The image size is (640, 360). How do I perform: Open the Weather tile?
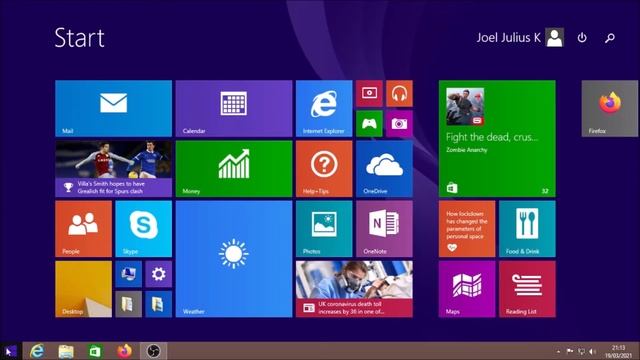[x=234, y=259]
